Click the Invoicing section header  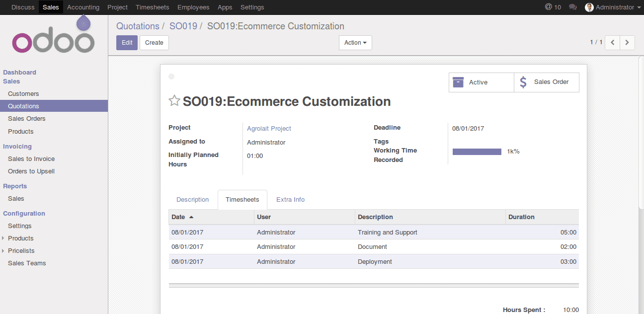click(17, 147)
